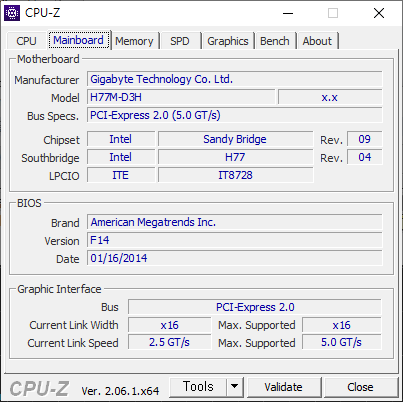Open the About tab
Viewport: 403px width, 402px height.
coord(317,41)
